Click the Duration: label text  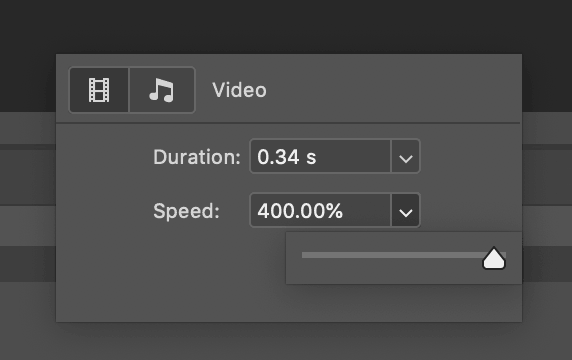coord(197,157)
